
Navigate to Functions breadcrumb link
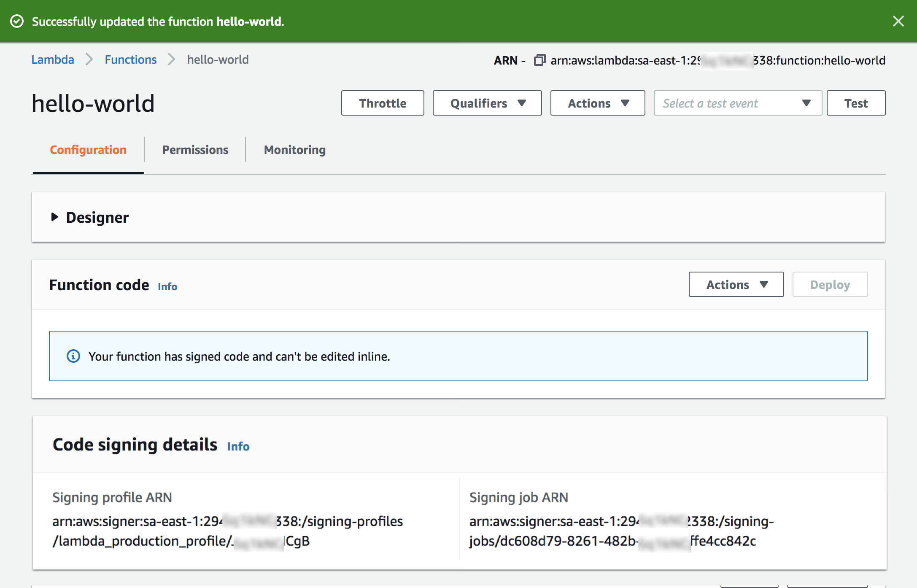130,59
